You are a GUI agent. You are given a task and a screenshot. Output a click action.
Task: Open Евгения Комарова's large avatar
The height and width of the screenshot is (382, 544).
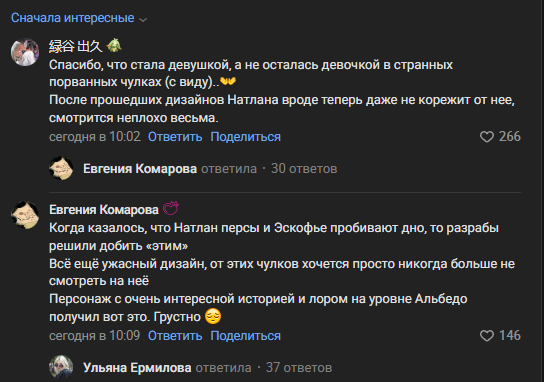click(x=25, y=215)
